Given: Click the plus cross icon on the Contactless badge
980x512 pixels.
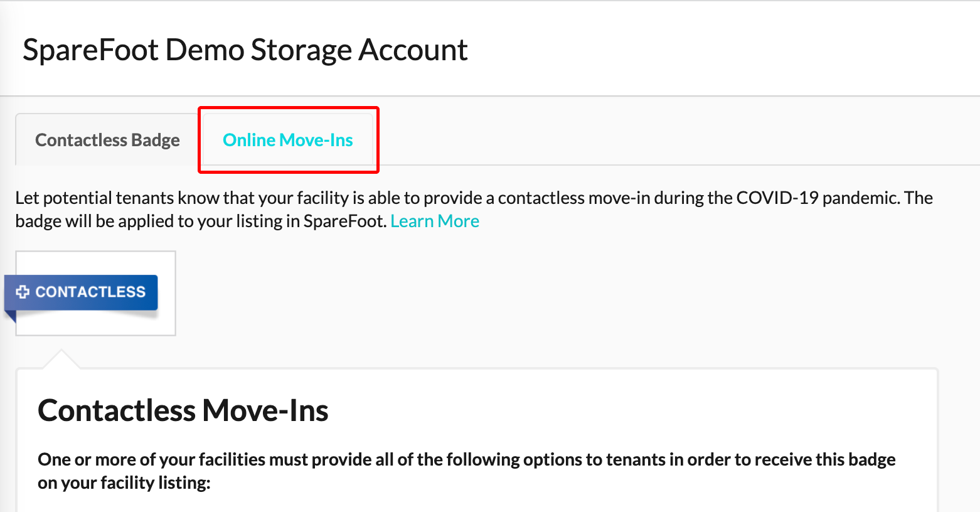Looking at the screenshot, I should 23,292.
